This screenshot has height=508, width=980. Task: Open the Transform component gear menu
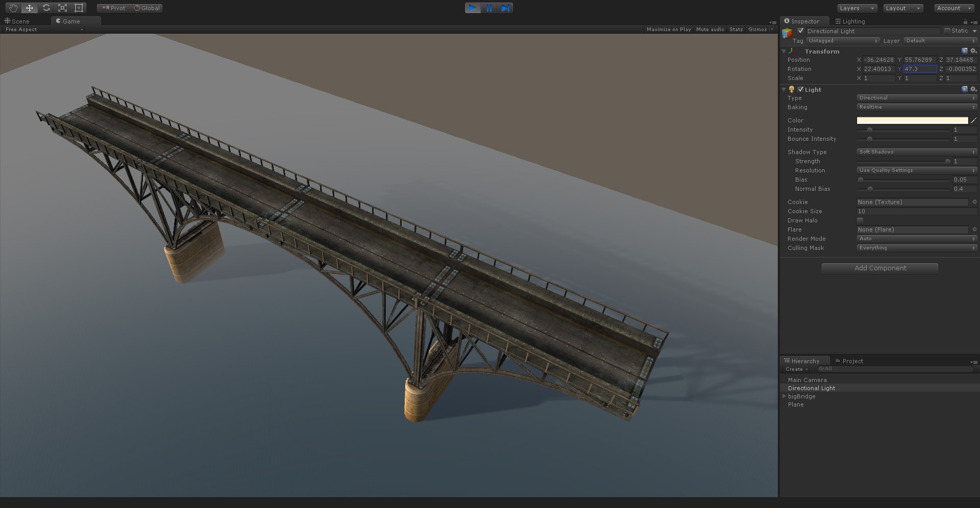(x=973, y=51)
